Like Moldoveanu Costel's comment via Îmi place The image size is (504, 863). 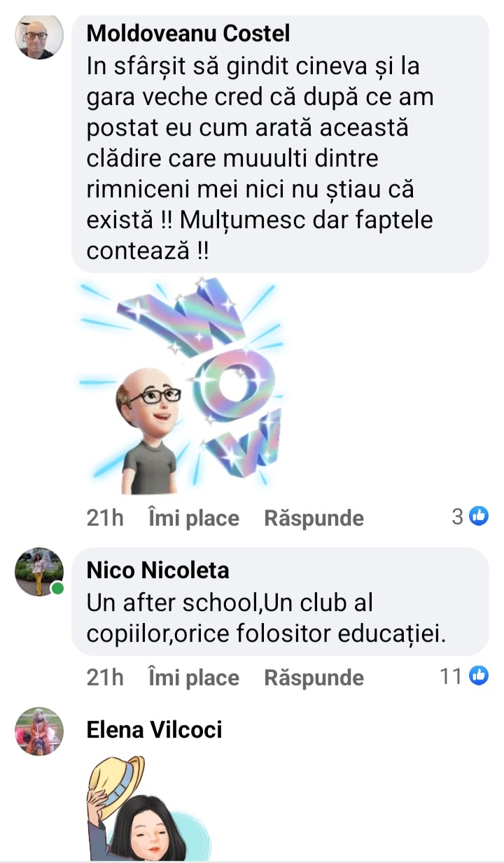tap(194, 518)
